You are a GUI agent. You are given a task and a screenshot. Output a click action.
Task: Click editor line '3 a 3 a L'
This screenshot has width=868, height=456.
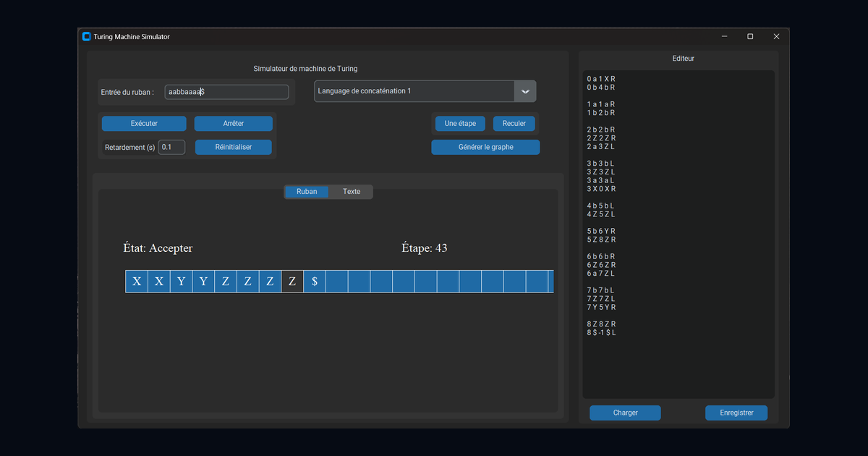pyautogui.click(x=601, y=180)
